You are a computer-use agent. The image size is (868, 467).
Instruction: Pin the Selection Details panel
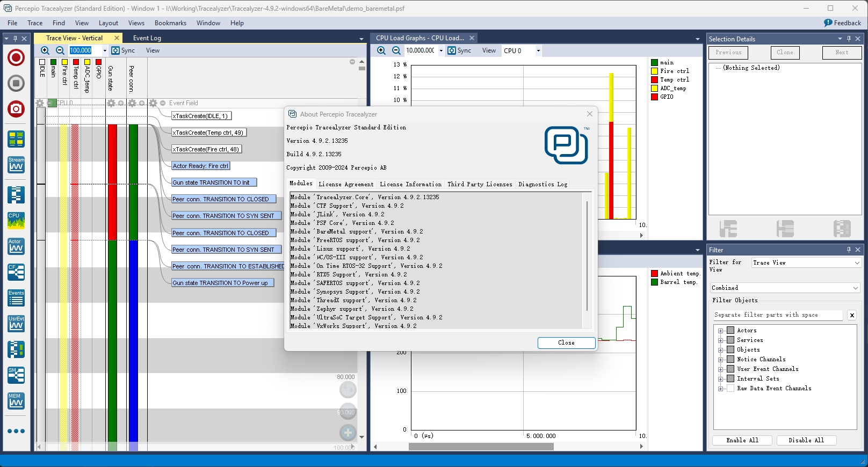click(x=849, y=39)
